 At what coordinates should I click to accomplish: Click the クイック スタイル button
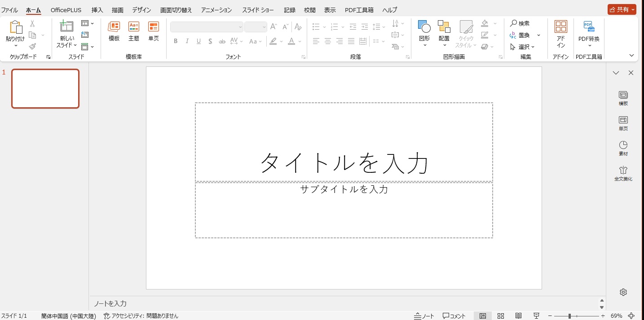pos(466,34)
